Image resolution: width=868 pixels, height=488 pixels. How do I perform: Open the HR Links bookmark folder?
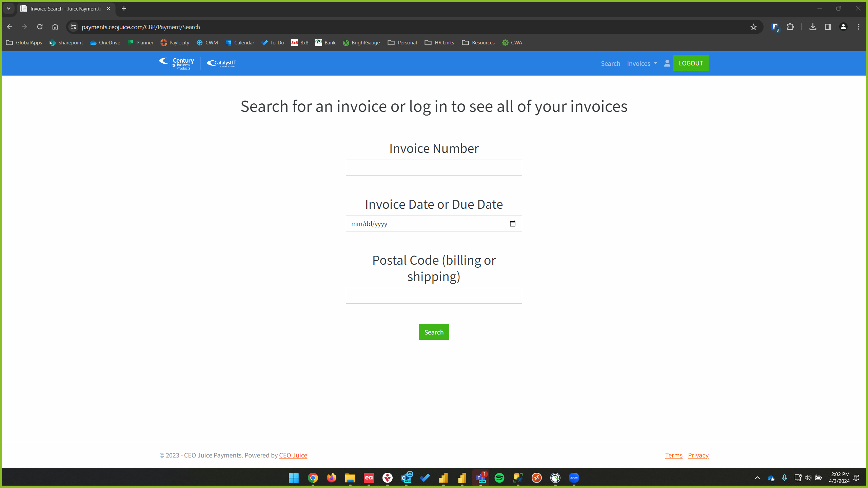(439, 43)
